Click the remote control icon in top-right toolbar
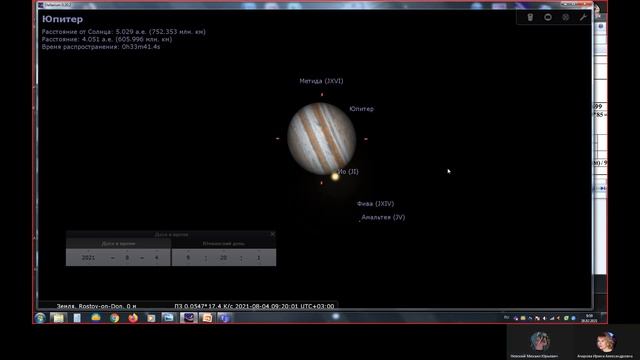This screenshot has height=360, width=640. pos(530,17)
